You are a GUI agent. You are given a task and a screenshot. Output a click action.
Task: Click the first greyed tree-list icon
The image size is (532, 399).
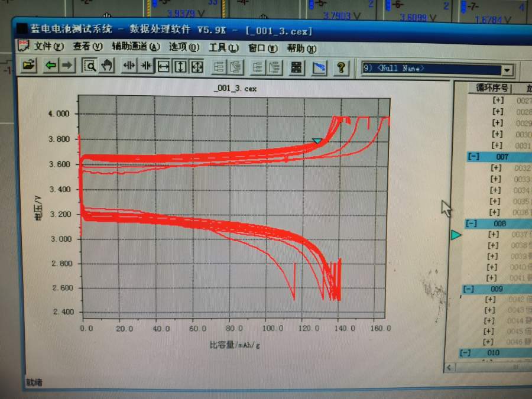click(x=219, y=67)
